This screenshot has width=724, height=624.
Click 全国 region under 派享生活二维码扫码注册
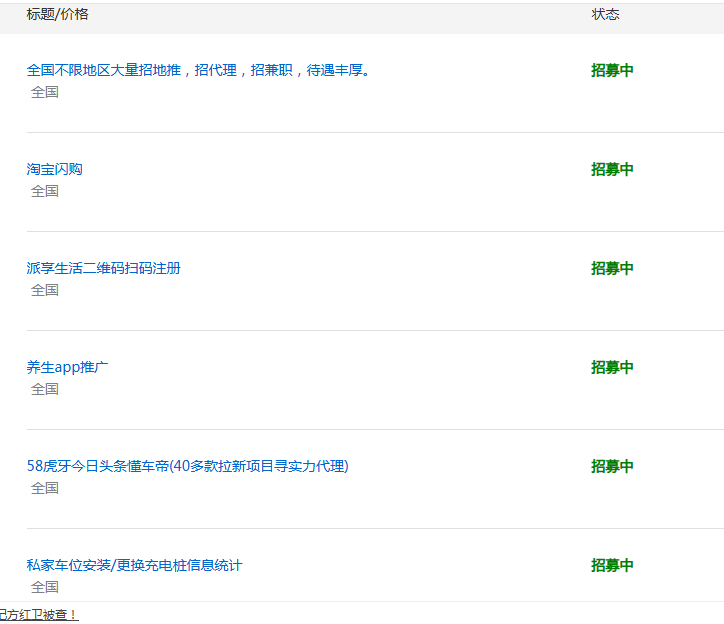[45, 290]
